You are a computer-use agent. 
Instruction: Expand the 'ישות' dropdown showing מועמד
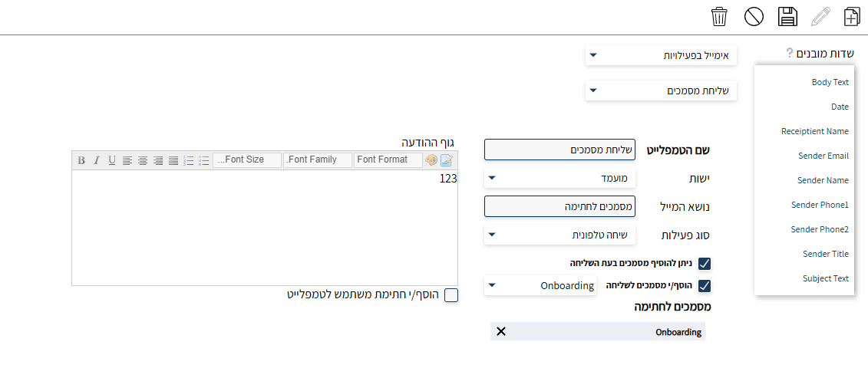[x=559, y=178]
